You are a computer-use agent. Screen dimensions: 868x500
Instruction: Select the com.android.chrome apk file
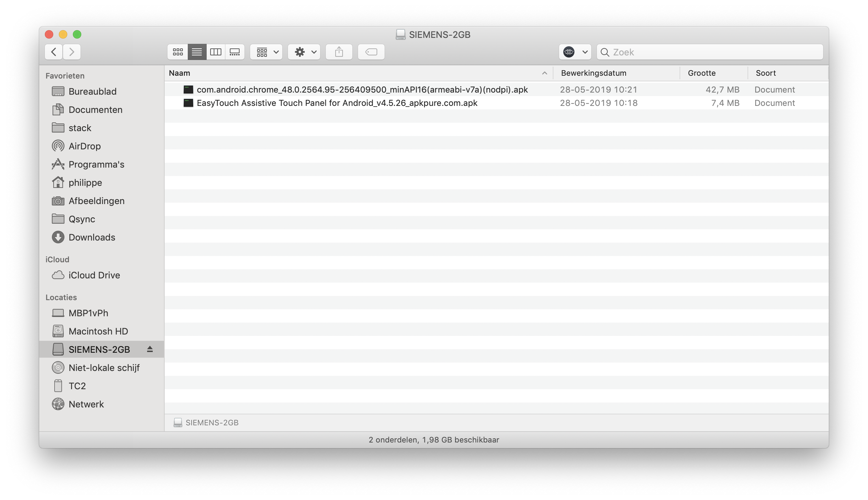tap(362, 90)
